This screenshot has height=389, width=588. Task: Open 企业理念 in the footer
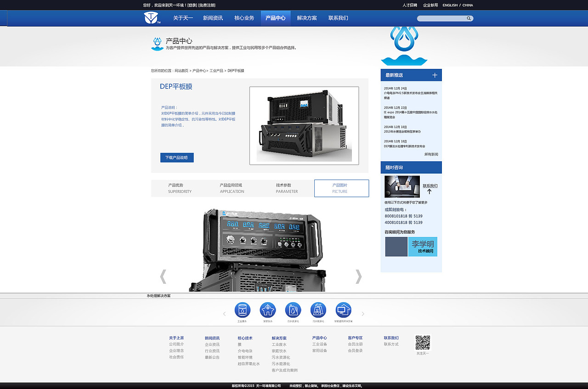click(x=176, y=351)
